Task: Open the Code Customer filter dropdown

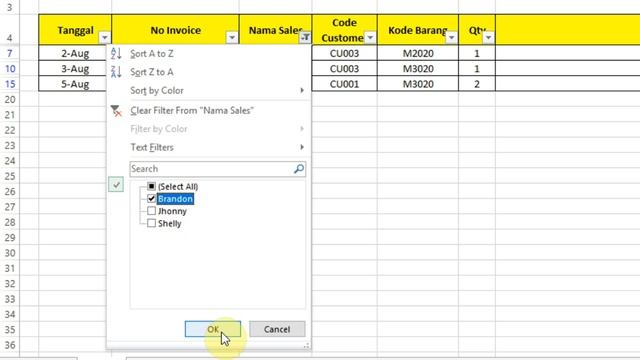Action: click(370, 38)
